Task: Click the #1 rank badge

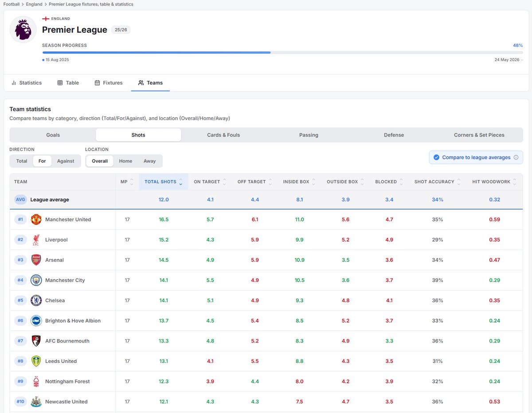Action: point(20,219)
